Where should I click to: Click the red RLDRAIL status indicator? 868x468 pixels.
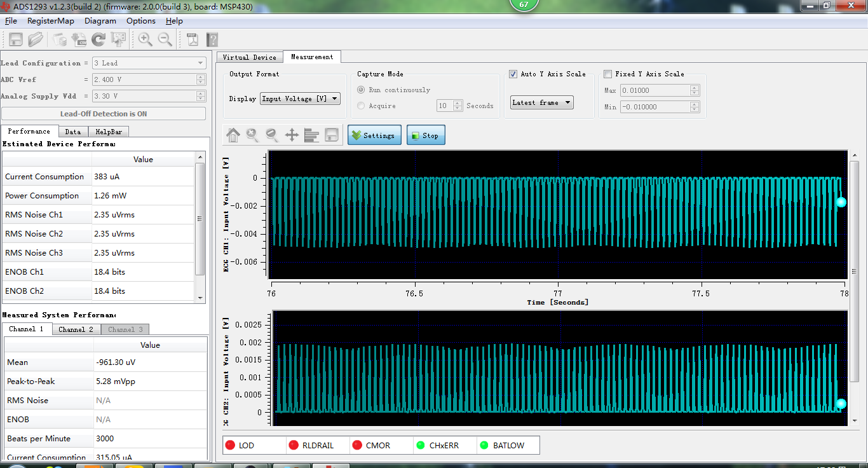coord(294,445)
